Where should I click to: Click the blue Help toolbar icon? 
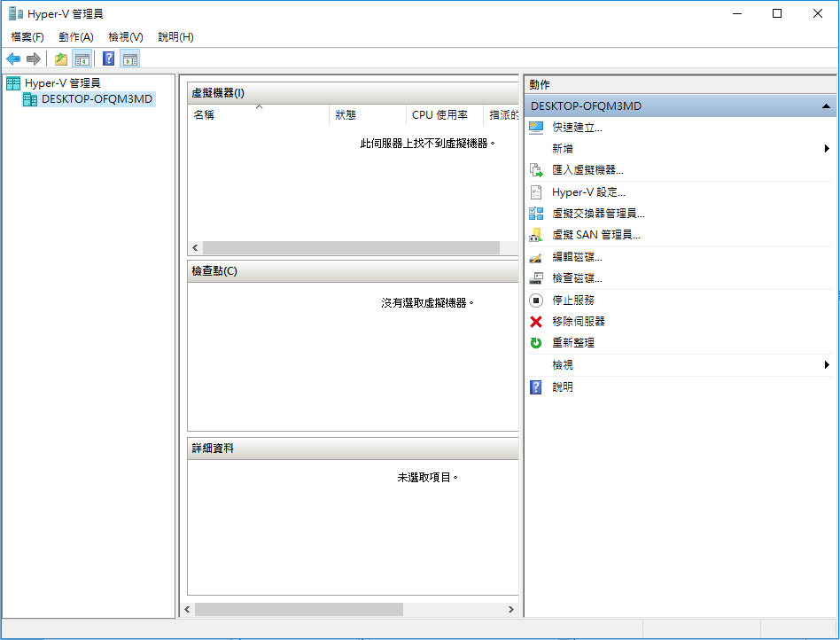tap(108, 59)
